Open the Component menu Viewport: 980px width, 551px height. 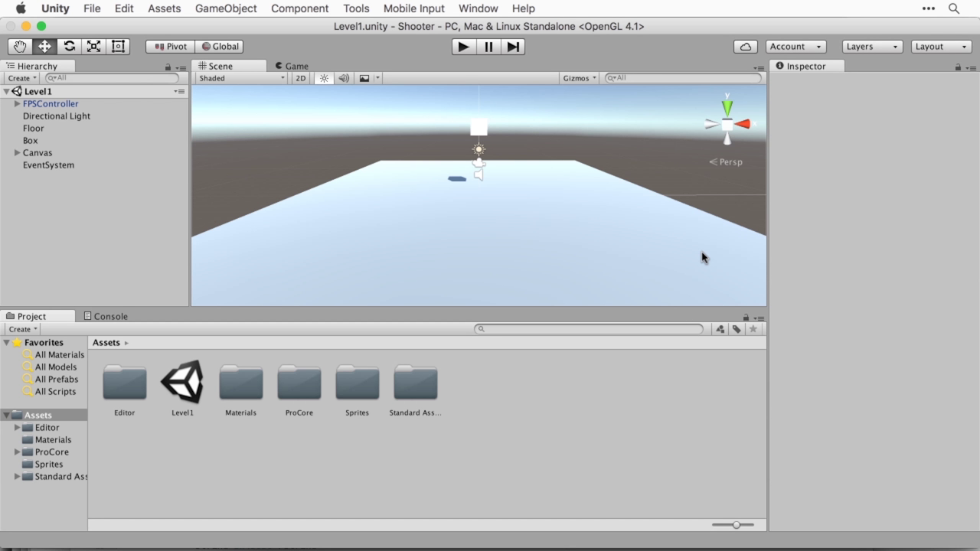(299, 8)
